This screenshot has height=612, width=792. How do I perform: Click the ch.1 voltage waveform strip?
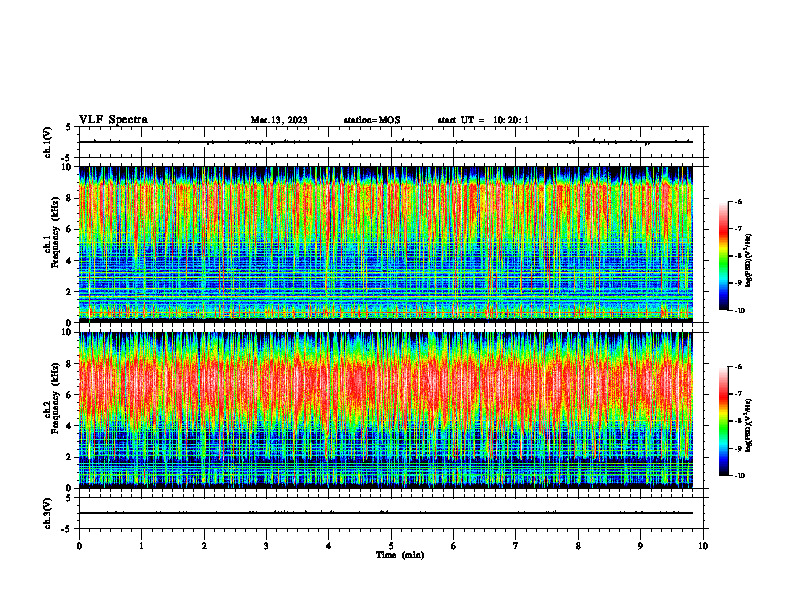(x=393, y=142)
